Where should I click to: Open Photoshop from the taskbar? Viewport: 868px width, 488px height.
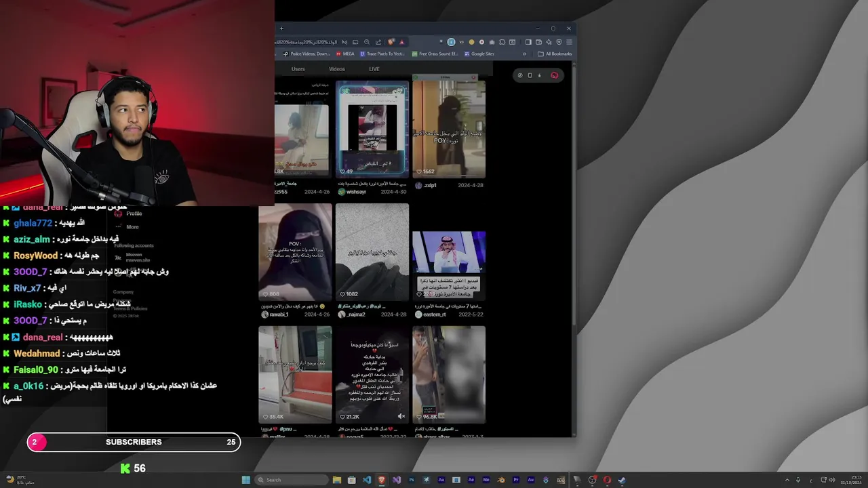point(412,480)
